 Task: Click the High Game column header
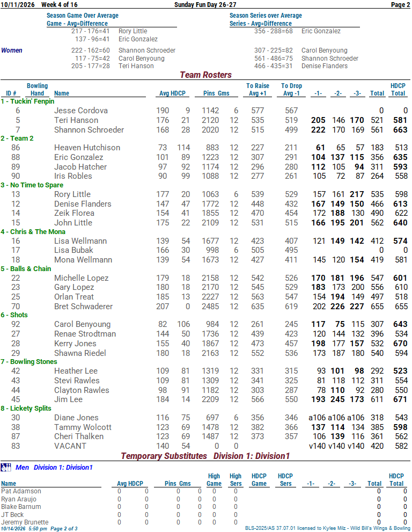tap(214, 480)
